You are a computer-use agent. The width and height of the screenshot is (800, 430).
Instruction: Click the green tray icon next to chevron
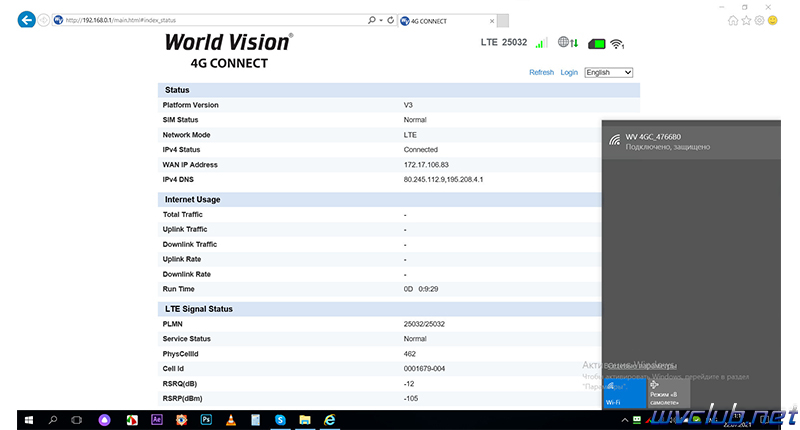[x=637, y=420]
